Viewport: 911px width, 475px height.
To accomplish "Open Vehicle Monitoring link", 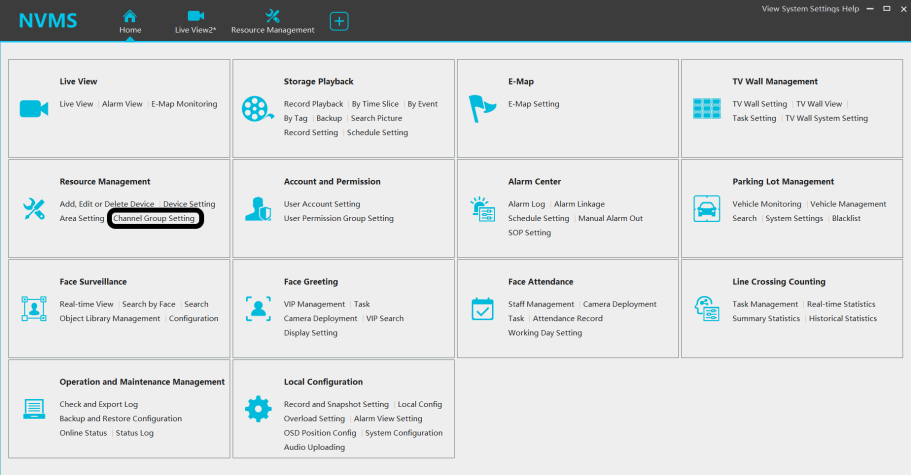I will click(x=767, y=204).
